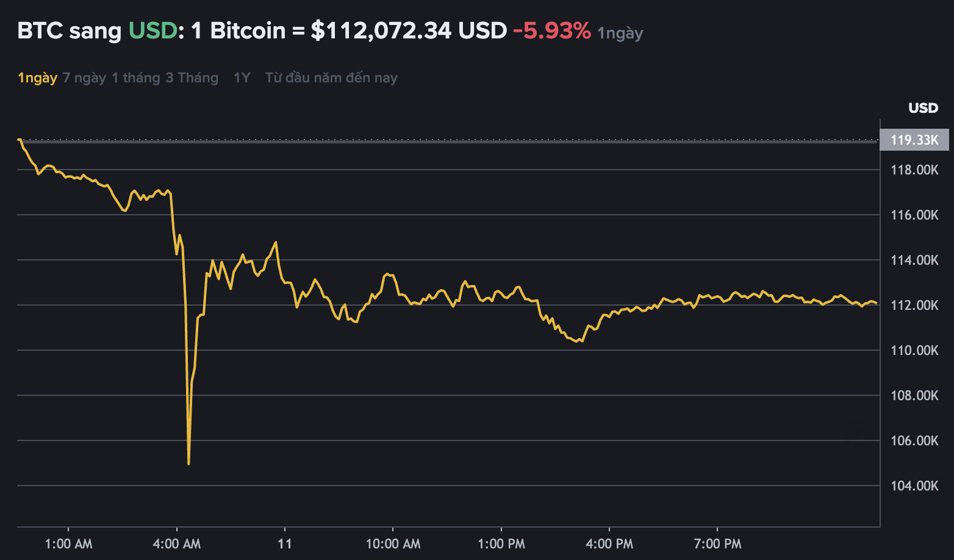Click the "1:00 AM" time axis label
This screenshot has height=560, width=954.
point(70,544)
